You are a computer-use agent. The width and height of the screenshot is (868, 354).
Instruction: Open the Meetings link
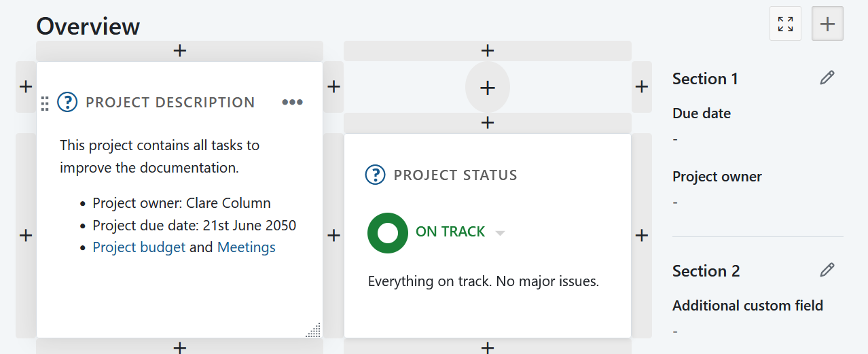pos(247,247)
